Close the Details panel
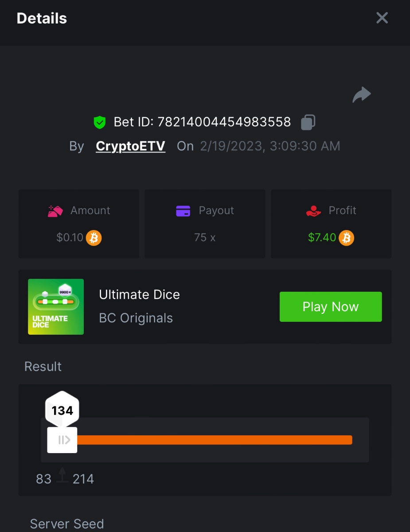The width and height of the screenshot is (410, 532). [x=382, y=18]
